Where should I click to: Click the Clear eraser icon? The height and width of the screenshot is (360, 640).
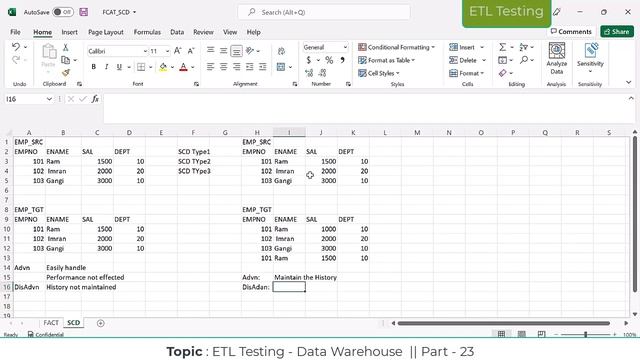(502, 73)
